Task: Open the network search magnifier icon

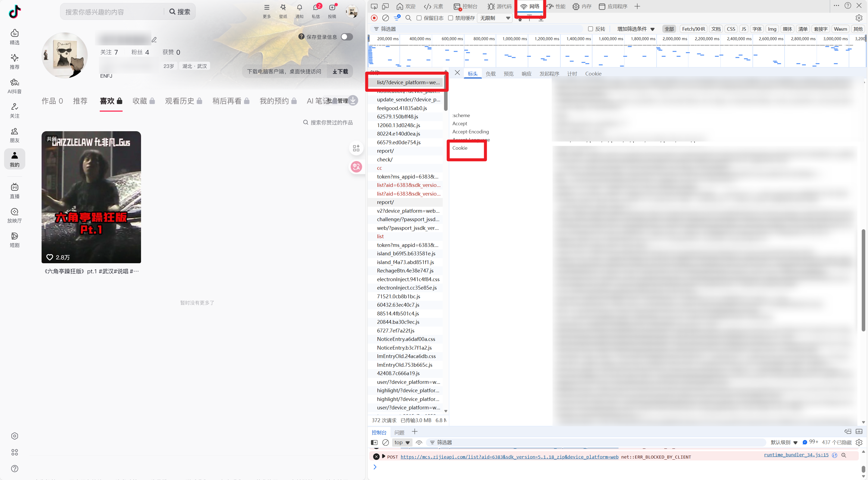Action: click(x=408, y=18)
